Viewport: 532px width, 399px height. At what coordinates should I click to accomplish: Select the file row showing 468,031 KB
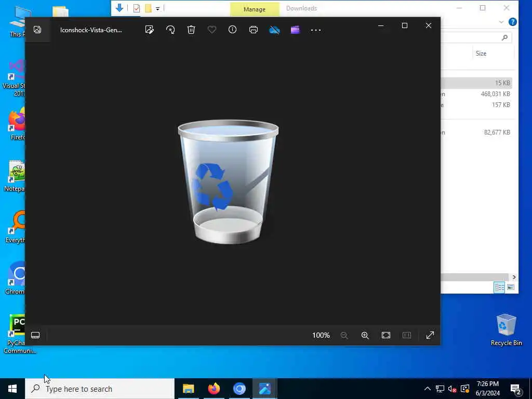[x=476, y=94]
